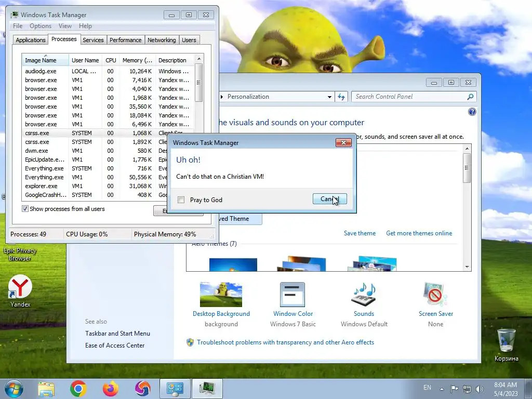Open Taskbar and Start Menu link
This screenshot has height=399, width=532.
pyautogui.click(x=117, y=334)
